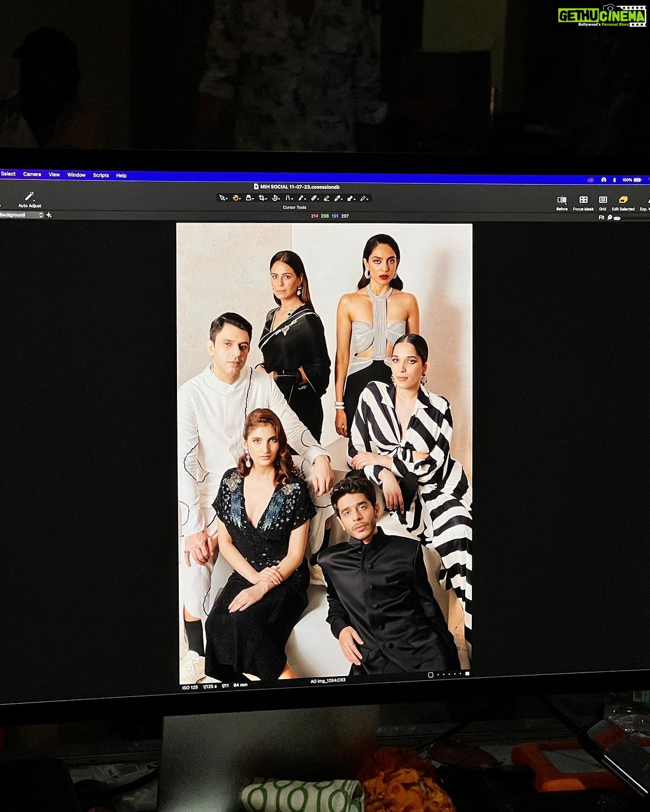
Task: Select the Crop tool
Action: pyautogui.click(x=261, y=198)
